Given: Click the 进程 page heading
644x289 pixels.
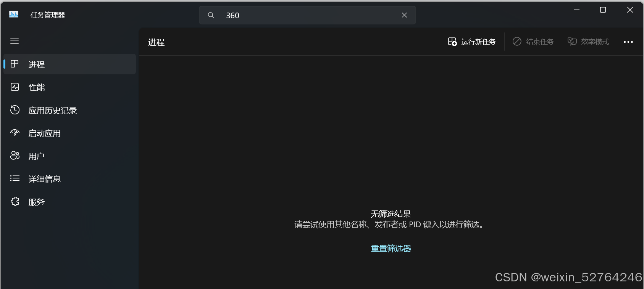Looking at the screenshot, I should pyautogui.click(x=157, y=42).
